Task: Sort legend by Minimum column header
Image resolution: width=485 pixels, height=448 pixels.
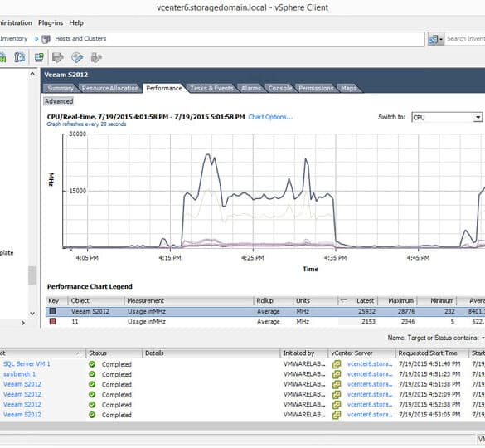Action: tap(437, 300)
